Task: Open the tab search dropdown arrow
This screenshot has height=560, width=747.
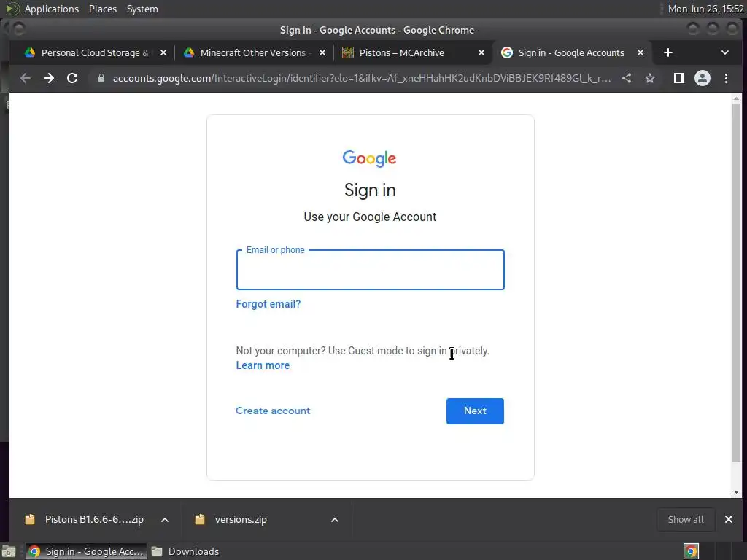Action: pyautogui.click(x=724, y=52)
